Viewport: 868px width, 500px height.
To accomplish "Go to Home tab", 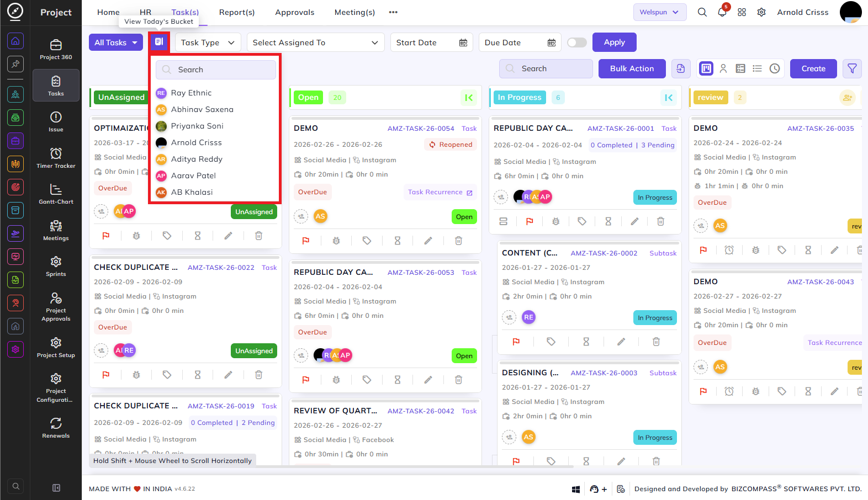I will tap(108, 12).
